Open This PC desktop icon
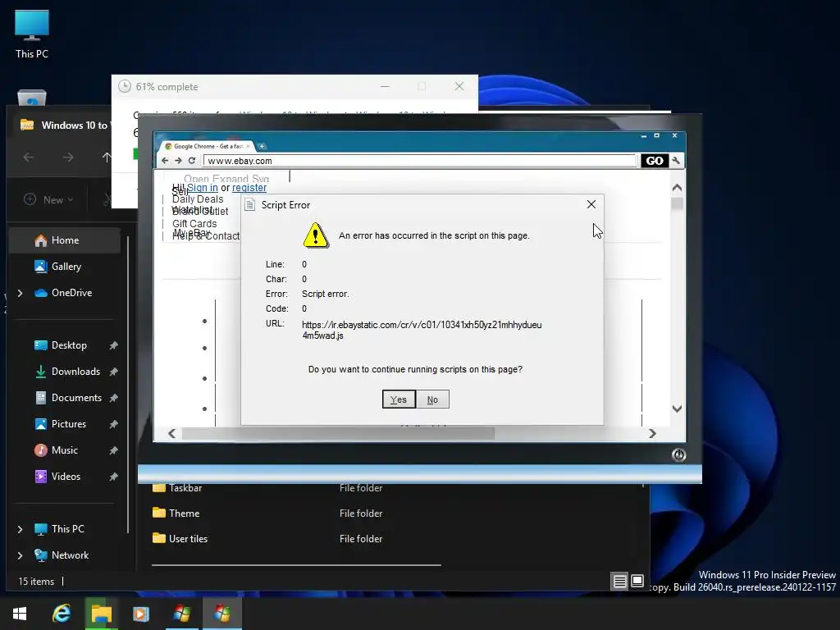 (32, 34)
